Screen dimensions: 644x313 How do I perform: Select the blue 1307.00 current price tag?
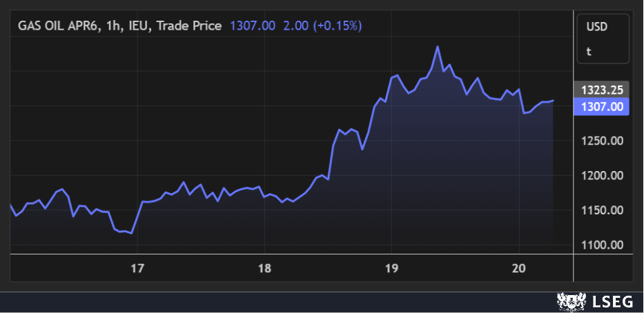click(x=602, y=106)
